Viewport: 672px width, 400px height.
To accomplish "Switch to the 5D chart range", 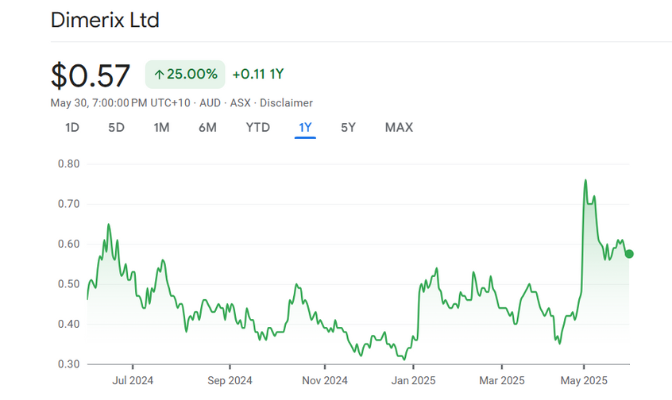I will click(117, 127).
